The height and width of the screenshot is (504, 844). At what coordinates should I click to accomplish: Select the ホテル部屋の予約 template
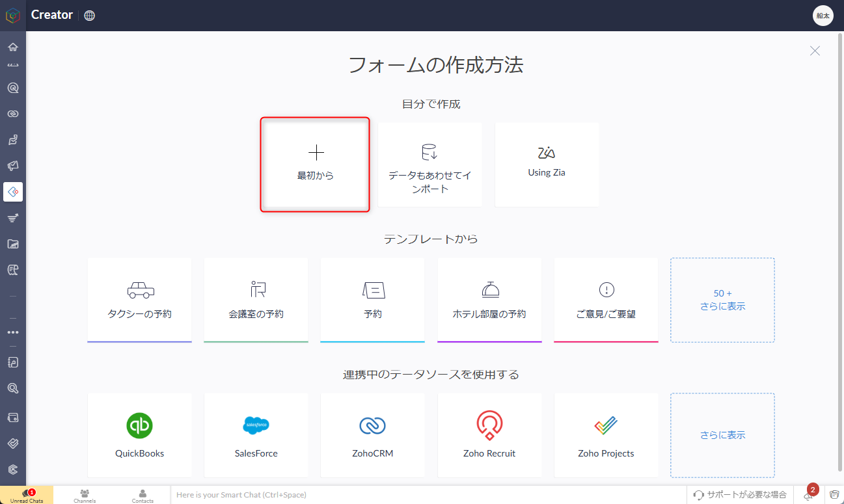click(x=489, y=300)
